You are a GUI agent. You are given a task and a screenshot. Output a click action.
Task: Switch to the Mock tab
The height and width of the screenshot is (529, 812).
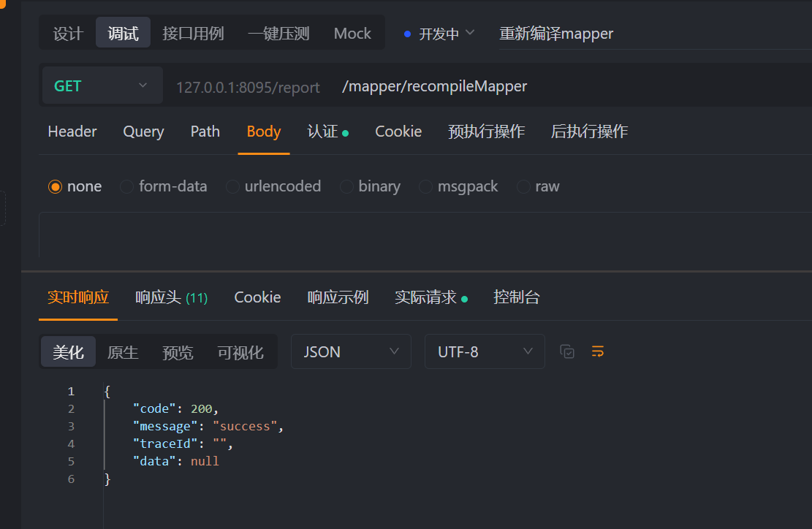tap(352, 33)
